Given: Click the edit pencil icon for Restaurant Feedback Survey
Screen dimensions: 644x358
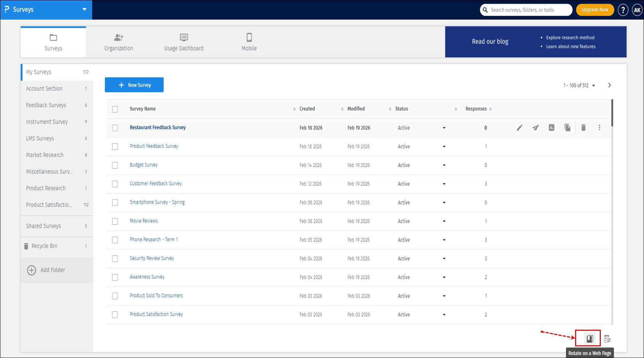Looking at the screenshot, I should pos(520,128).
